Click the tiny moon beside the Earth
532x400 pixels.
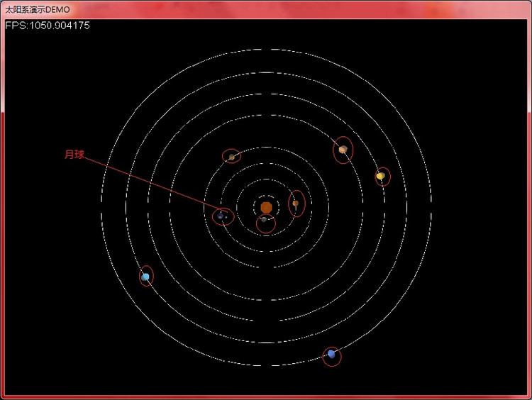pos(227,217)
